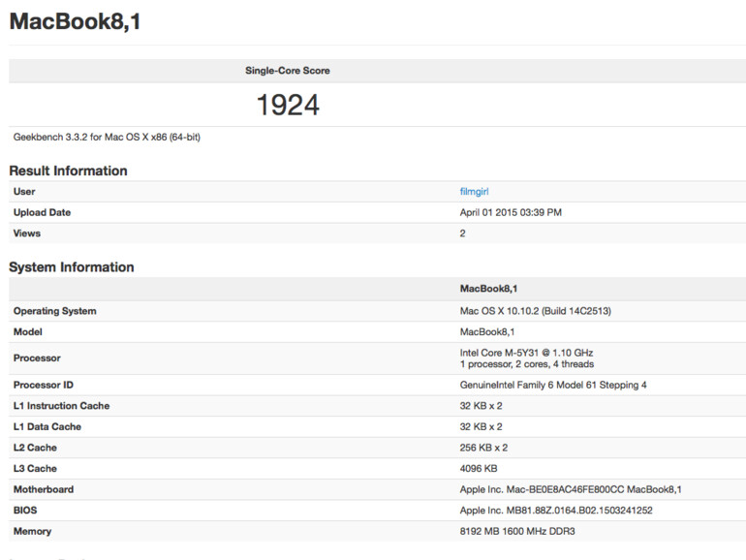
Task: Select the Mac OS X 10.10.2 build value
Action: coord(535,311)
